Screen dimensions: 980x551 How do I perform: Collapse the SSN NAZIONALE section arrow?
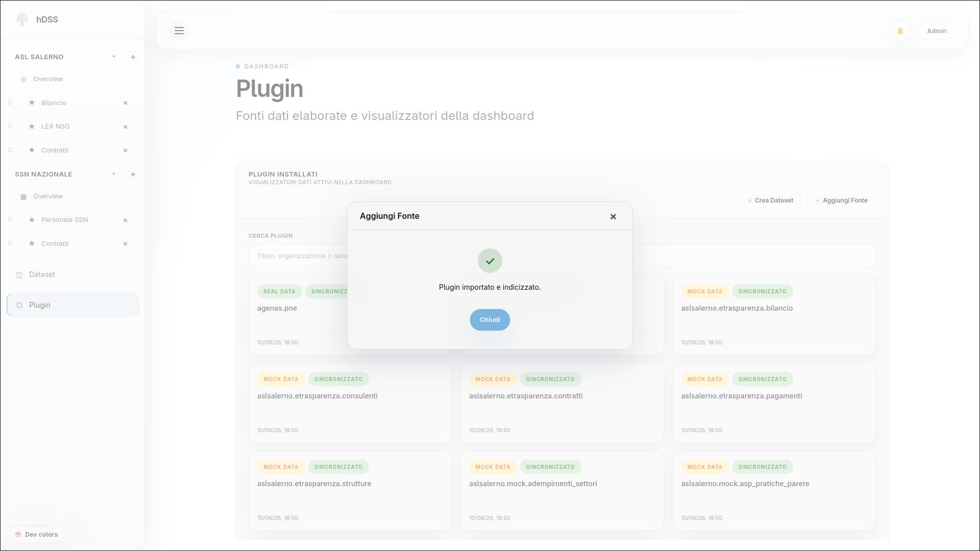pos(114,174)
